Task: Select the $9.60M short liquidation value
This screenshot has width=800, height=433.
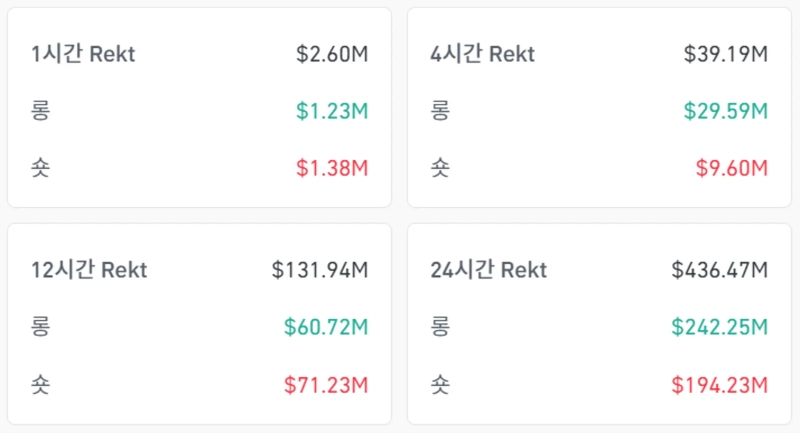Action: (x=732, y=168)
